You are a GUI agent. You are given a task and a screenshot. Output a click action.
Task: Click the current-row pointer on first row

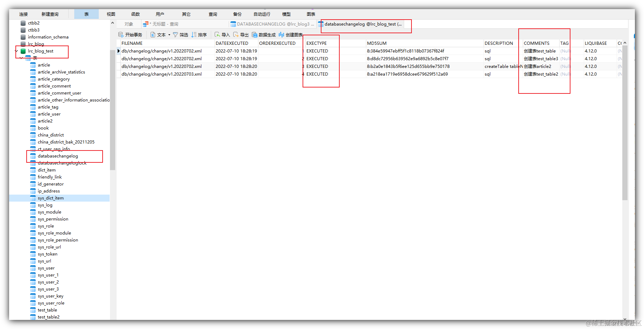(x=119, y=51)
